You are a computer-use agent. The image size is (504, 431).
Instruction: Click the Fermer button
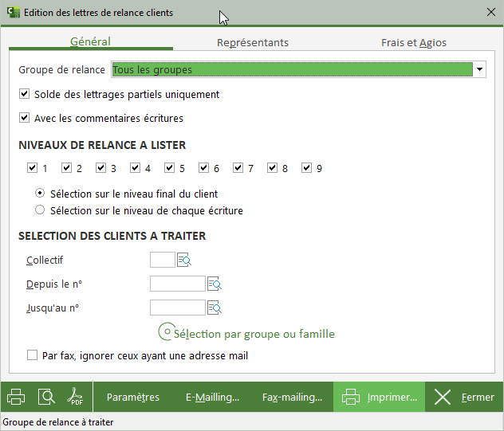[464, 397]
